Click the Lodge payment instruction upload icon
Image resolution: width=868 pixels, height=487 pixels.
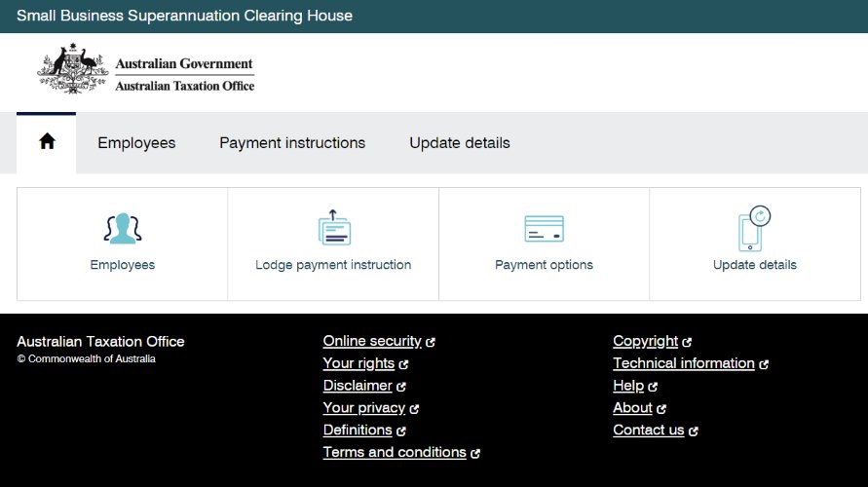[334, 228]
